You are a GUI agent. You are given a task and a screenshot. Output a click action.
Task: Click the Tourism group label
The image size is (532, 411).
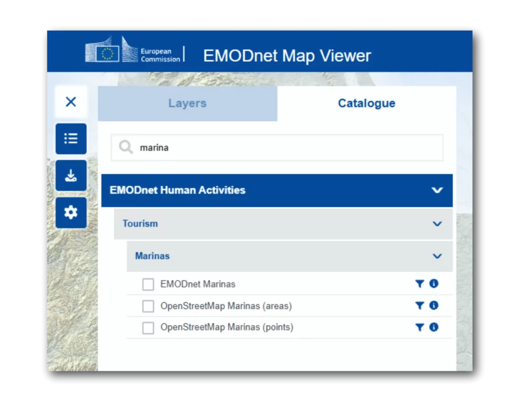coord(140,224)
